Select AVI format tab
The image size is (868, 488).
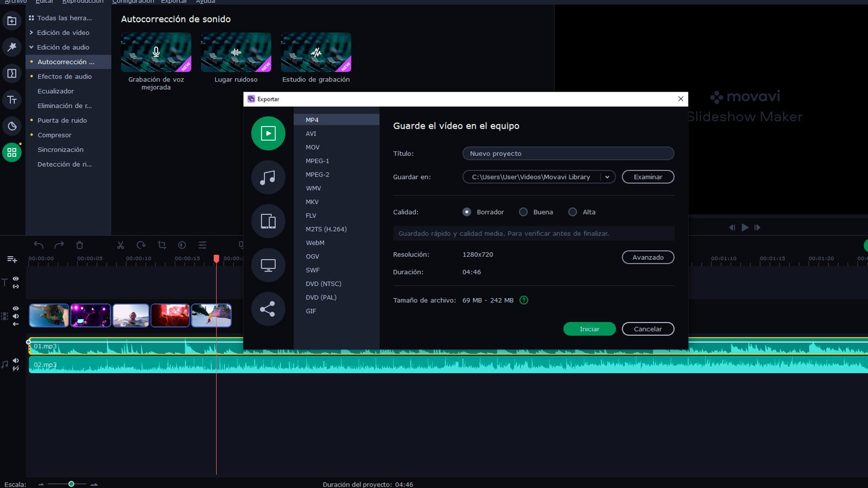point(336,134)
